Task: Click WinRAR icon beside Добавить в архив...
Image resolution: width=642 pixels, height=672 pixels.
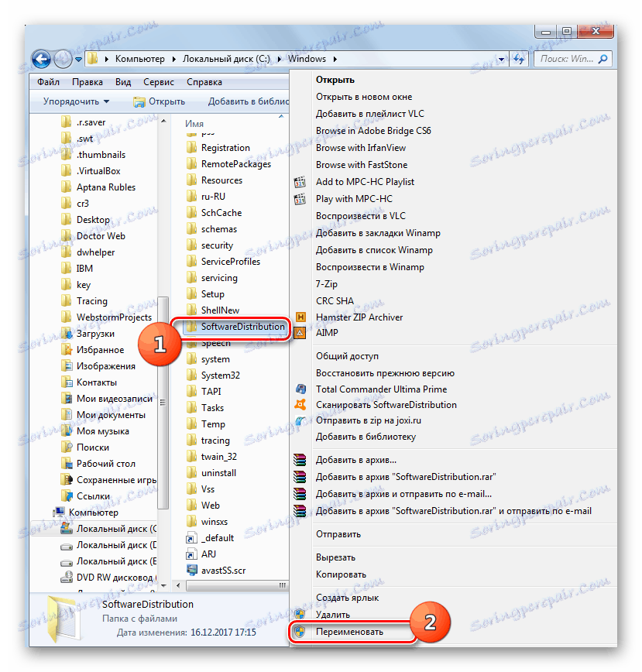Action: click(300, 460)
